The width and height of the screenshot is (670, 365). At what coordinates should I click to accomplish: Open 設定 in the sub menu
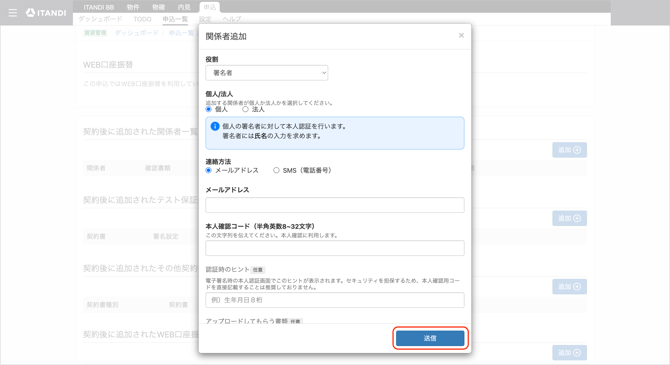[x=205, y=19]
